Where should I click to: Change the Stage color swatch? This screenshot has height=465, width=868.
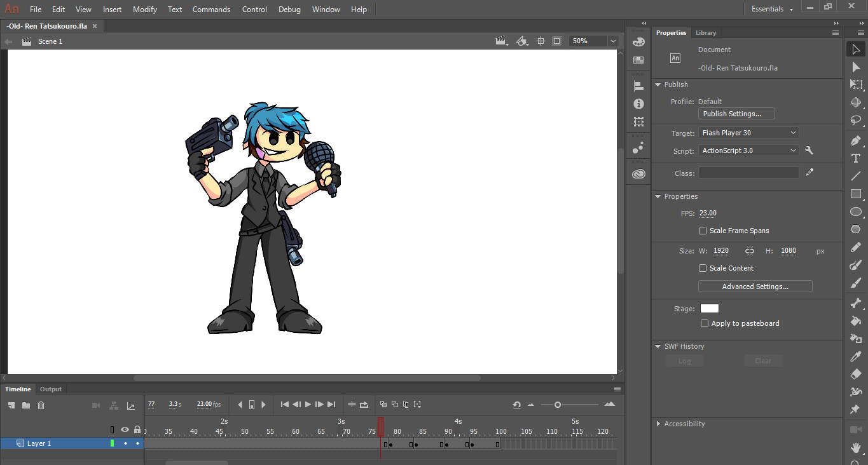pos(709,308)
